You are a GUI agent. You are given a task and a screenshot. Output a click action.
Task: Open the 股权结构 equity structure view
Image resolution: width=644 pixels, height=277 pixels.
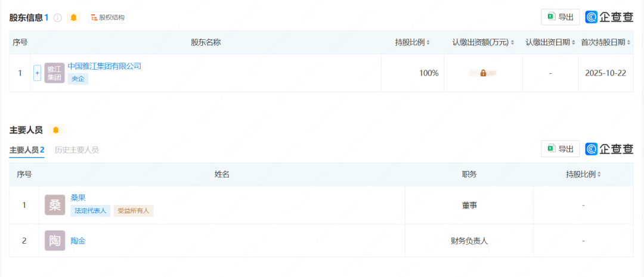pyautogui.click(x=108, y=18)
